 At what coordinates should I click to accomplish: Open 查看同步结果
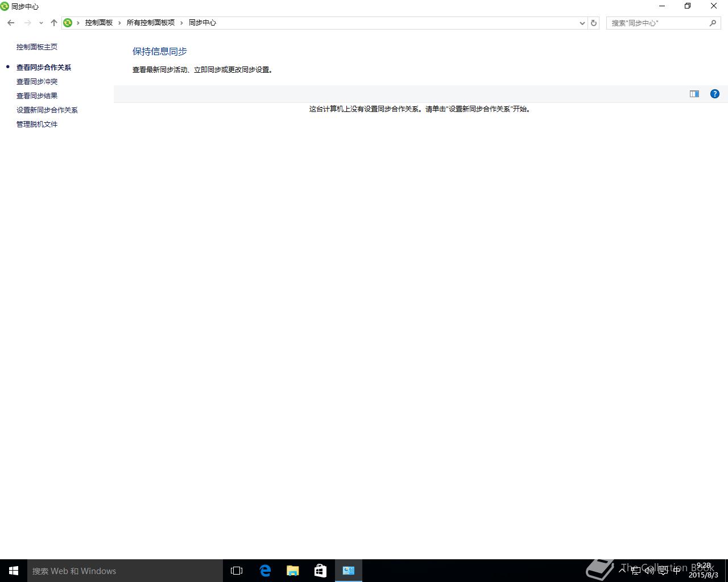click(x=37, y=95)
